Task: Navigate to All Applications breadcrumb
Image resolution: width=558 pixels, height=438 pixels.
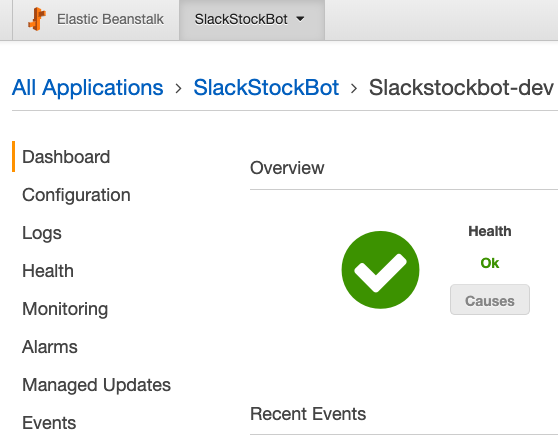Action: pyautogui.click(x=88, y=88)
